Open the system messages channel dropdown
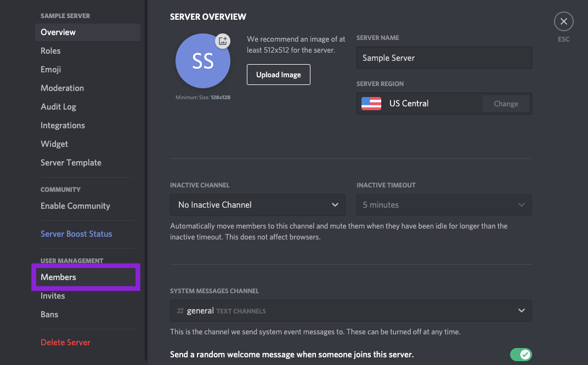This screenshot has width=588, height=365. (350, 311)
